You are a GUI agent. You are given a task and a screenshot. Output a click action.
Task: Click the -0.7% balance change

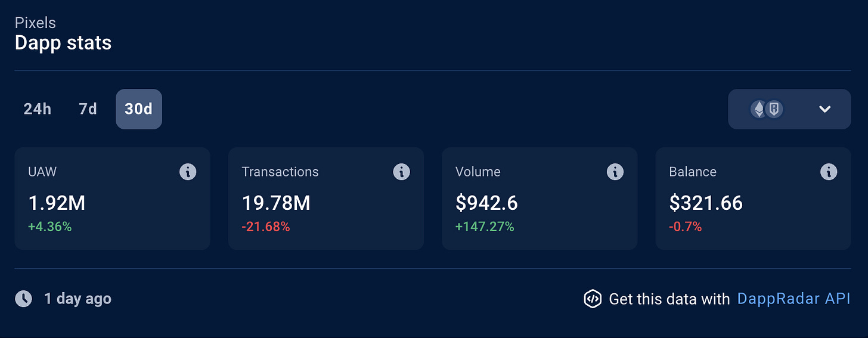(x=686, y=227)
